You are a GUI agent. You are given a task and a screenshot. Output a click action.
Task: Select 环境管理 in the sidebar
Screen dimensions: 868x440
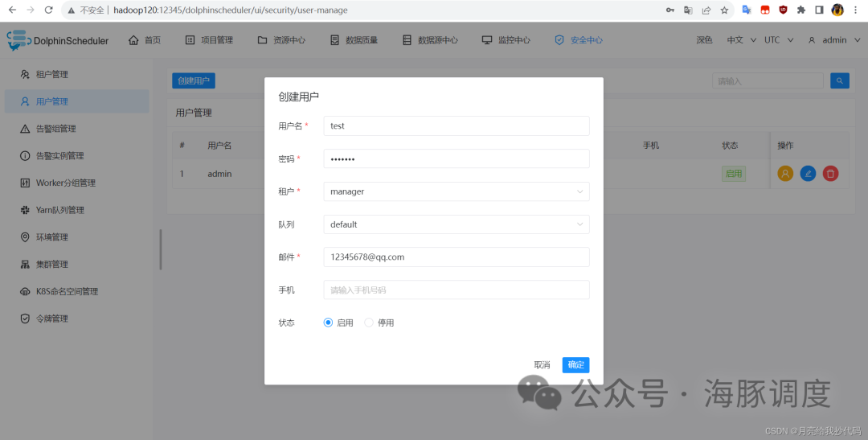(77, 237)
